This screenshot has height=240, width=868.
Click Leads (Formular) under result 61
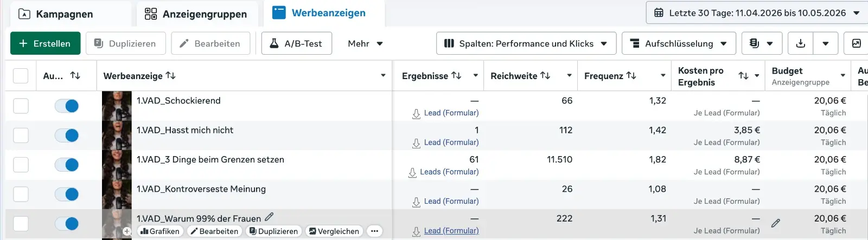[x=449, y=172]
